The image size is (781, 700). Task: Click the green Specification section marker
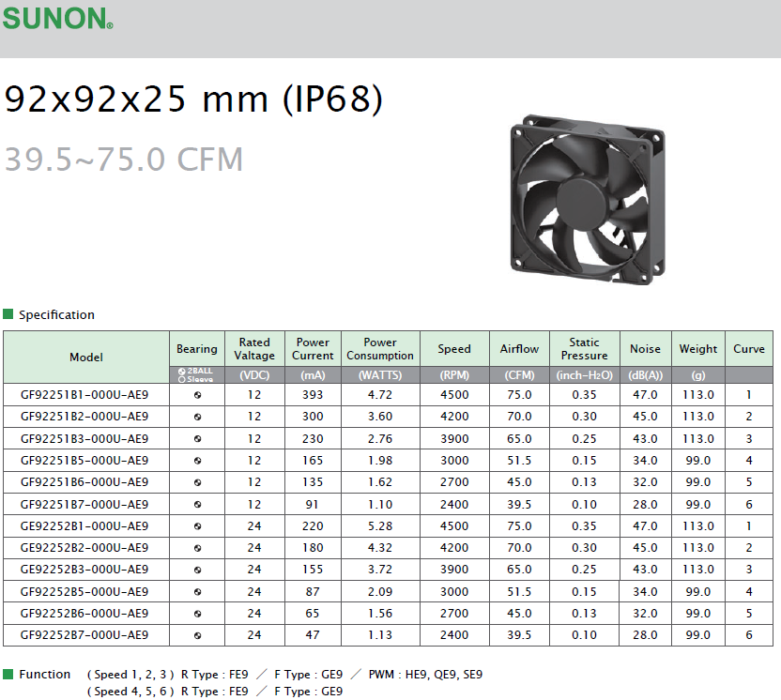click(x=8, y=313)
